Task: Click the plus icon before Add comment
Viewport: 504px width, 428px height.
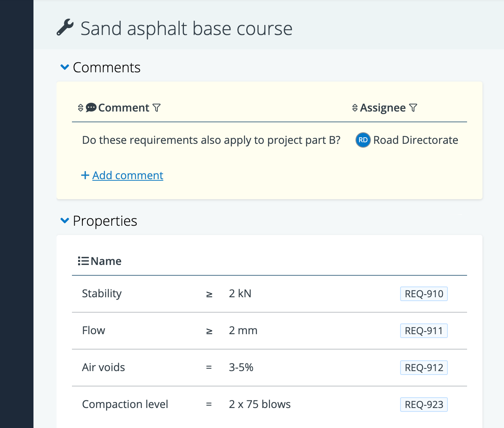Action: tap(85, 175)
